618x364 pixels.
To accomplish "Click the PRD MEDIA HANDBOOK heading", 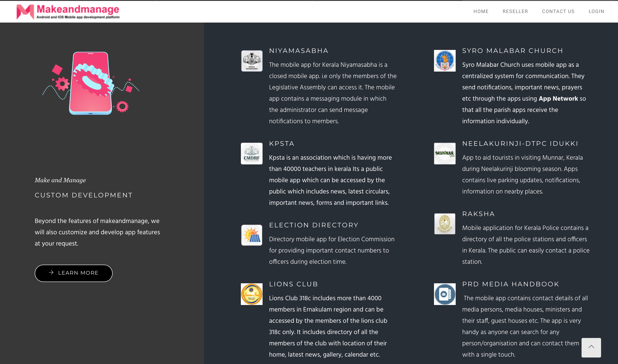I will point(511,284).
